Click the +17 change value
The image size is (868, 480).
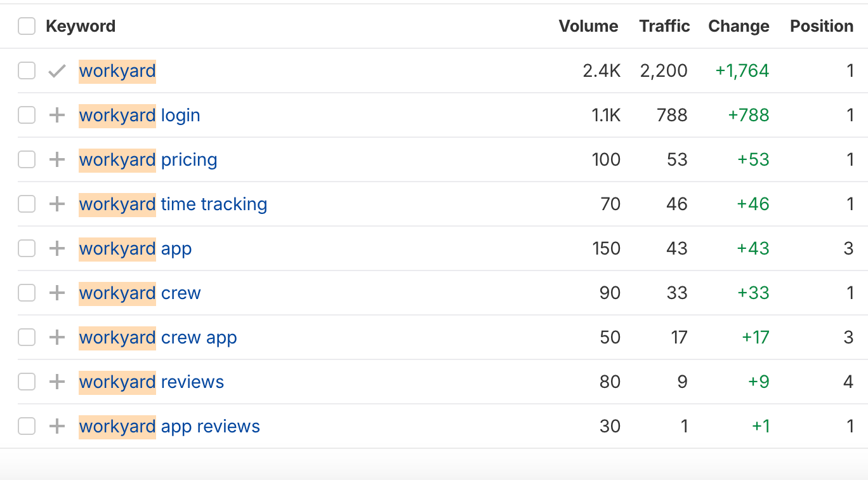755,338
